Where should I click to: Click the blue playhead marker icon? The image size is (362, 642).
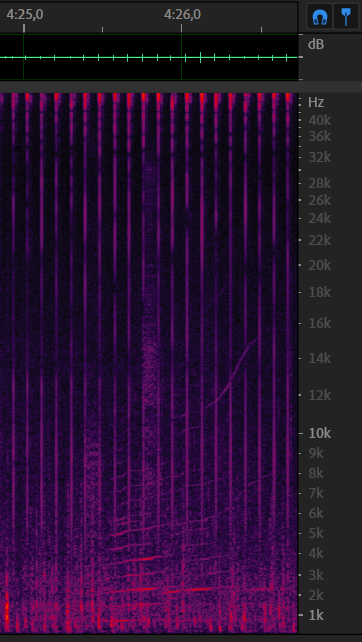346,17
